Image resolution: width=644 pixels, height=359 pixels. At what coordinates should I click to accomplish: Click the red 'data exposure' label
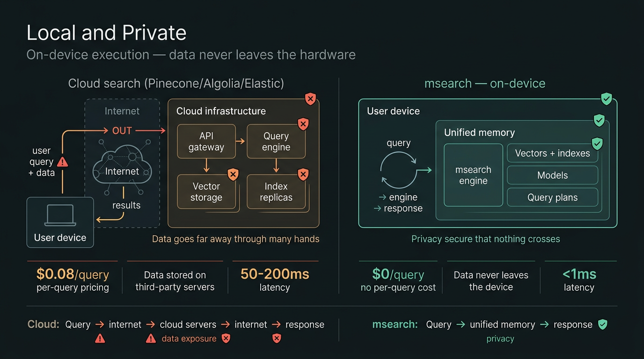pyautogui.click(x=189, y=338)
